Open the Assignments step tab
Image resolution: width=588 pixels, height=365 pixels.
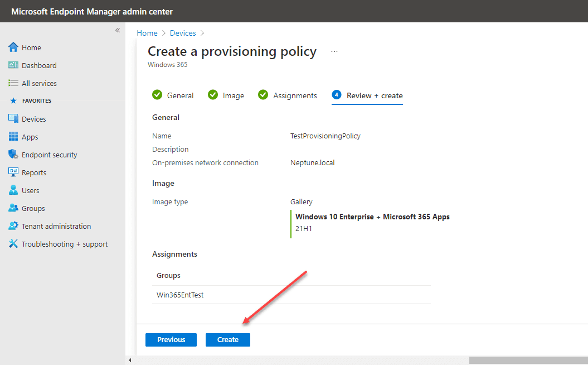pos(288,95)
